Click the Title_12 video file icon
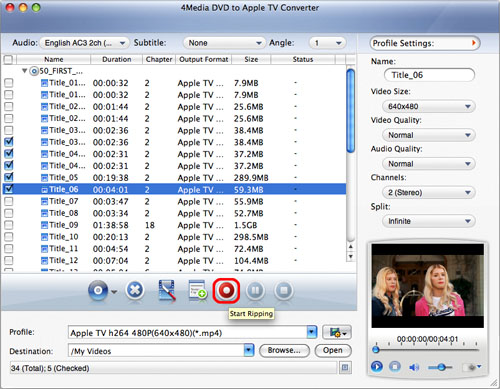 click(x=44, y=261)
